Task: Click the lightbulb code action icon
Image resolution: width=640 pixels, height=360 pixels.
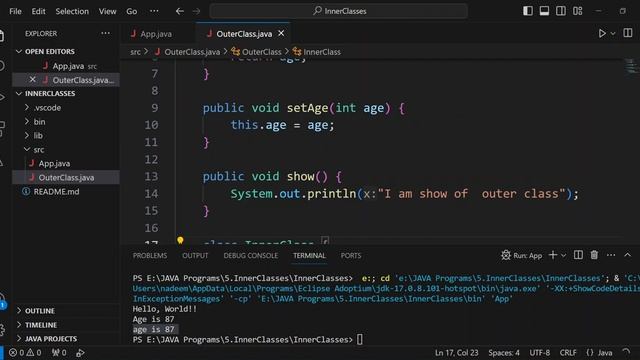Action: [x=180, y=240]
